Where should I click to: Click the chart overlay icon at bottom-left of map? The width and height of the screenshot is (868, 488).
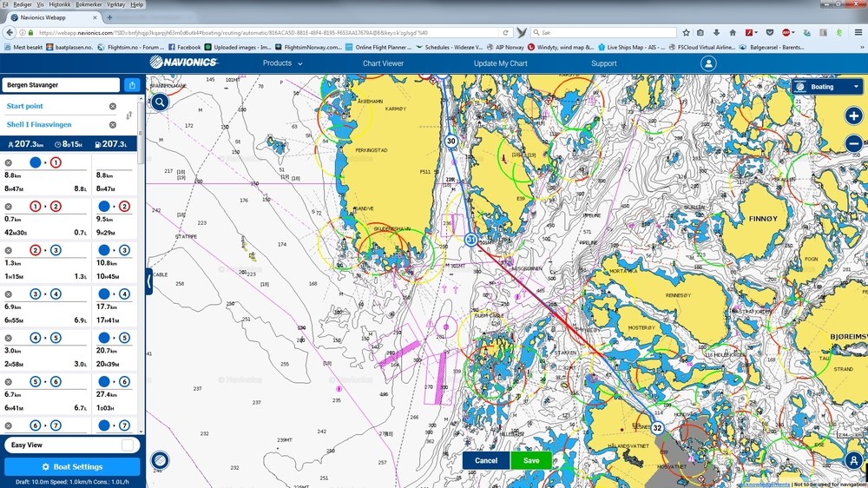(160, 459)
